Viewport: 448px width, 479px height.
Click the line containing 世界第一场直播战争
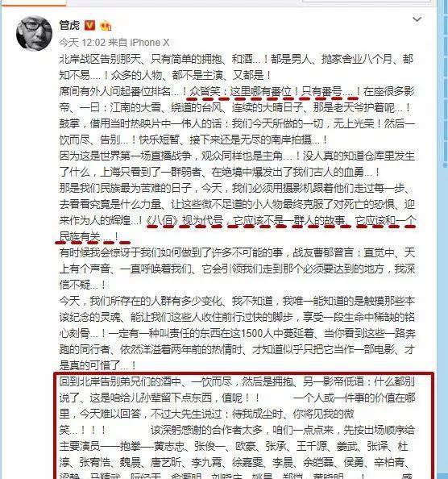[x=237, y=156]
